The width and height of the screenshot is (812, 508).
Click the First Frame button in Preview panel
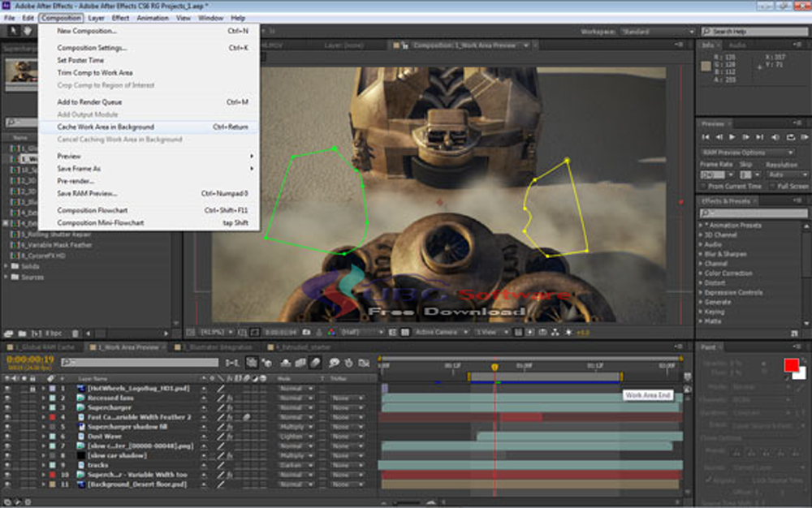click(x=706, y=137)
